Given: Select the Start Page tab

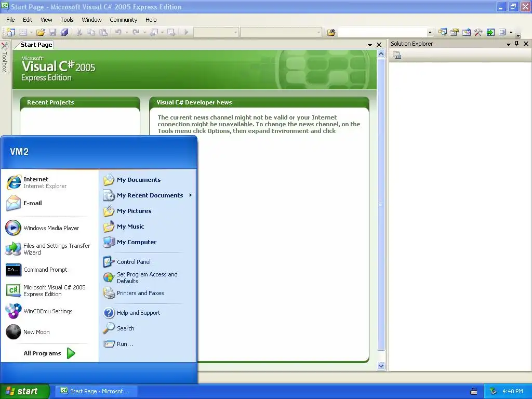Looking at the screenshot, I should (36, 45).
